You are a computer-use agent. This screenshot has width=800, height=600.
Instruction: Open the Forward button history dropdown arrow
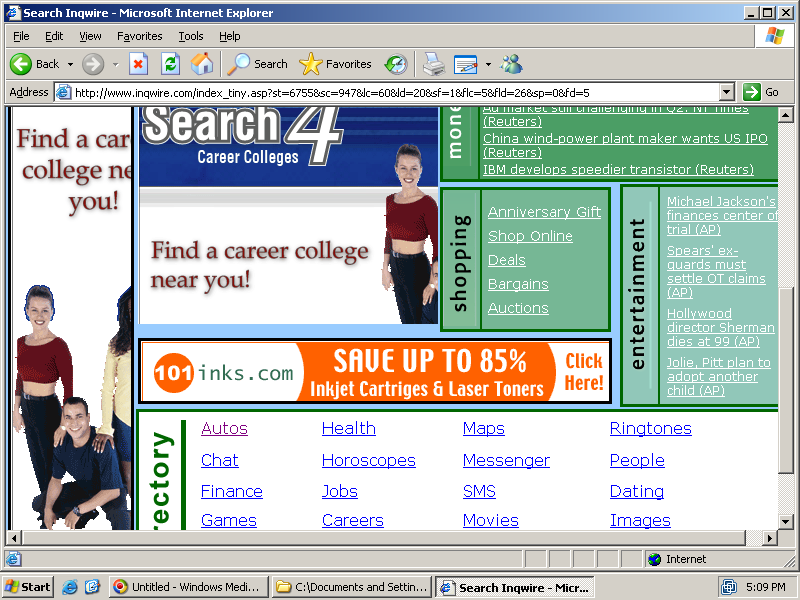115,64
